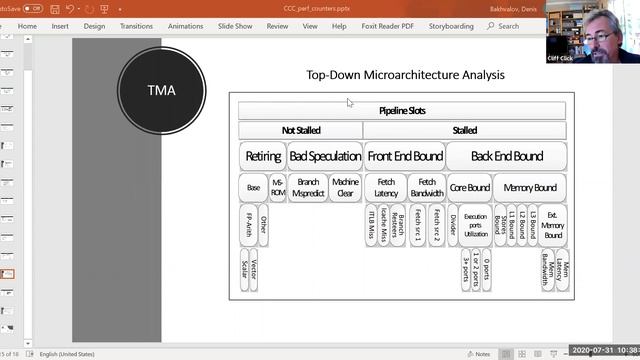Click the Base box under Retiring
The image size is (640, 360).
tap(253, 188)
